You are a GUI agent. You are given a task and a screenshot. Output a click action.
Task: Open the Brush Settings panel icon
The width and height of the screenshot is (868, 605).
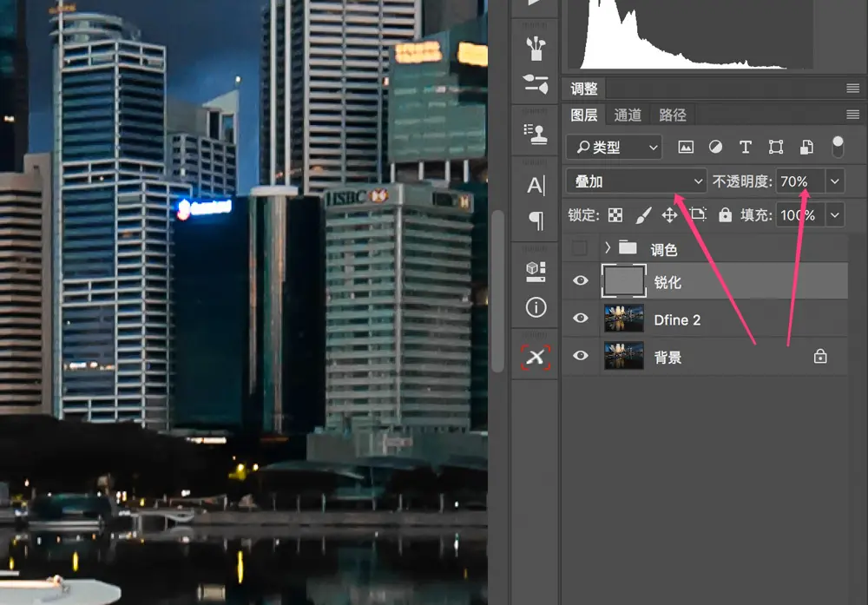(x=536, y=48)
